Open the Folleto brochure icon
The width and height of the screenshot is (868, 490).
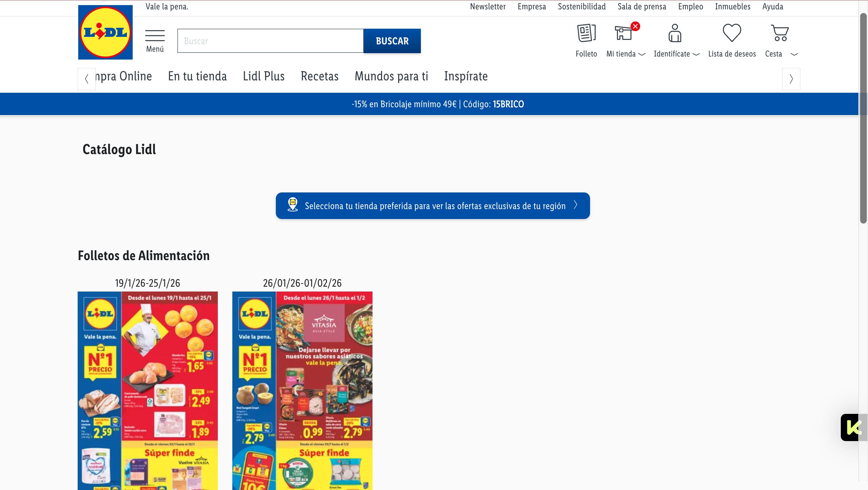[586, 33]
